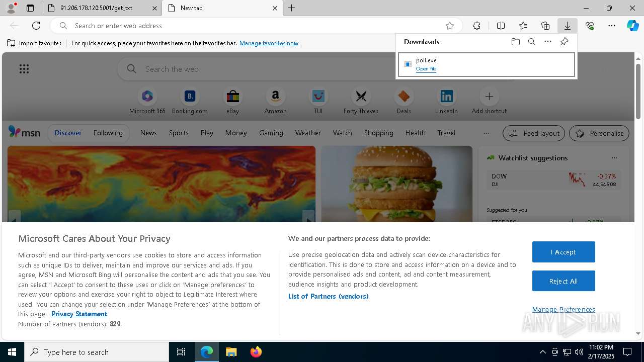Image resolution: width=644 pixels, height=362 pixels.
Task: Open the MSN app launcher grid
Action: (x=24, y=69)
